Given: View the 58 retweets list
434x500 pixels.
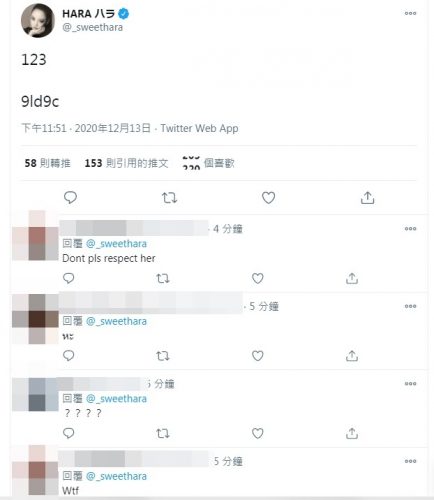Looking at the screenshot, I should click(x=47, y=163).
